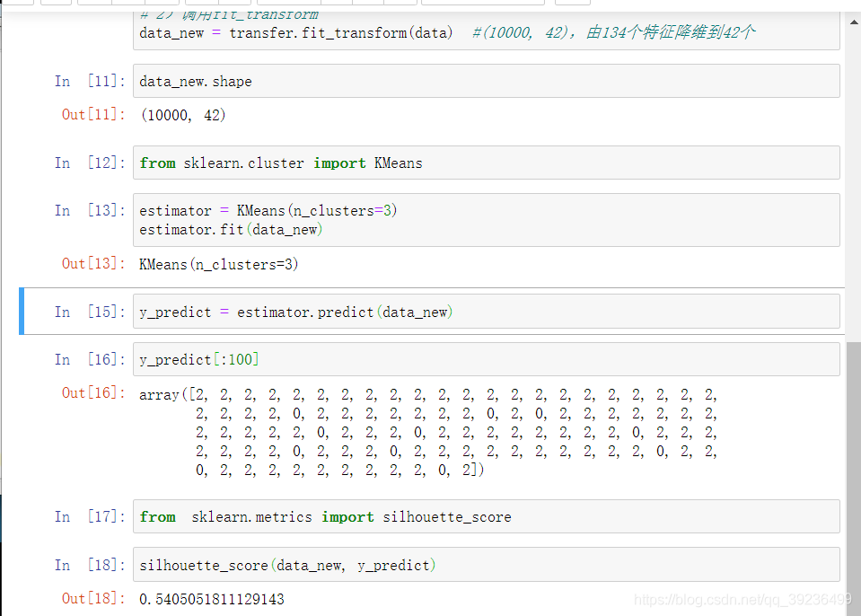Toggle output via Out[16] prompt area
Viewport: 861px width, 616px height.
[93, 393]
